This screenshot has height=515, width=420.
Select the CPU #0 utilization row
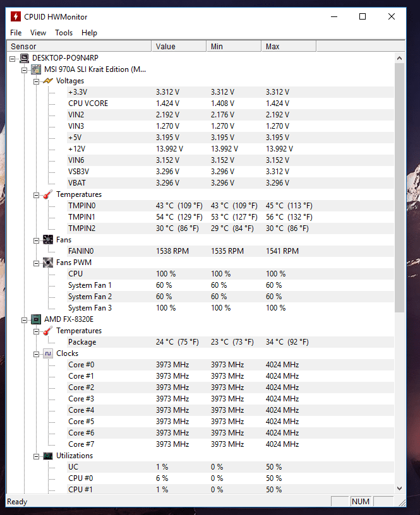(231, 478)
